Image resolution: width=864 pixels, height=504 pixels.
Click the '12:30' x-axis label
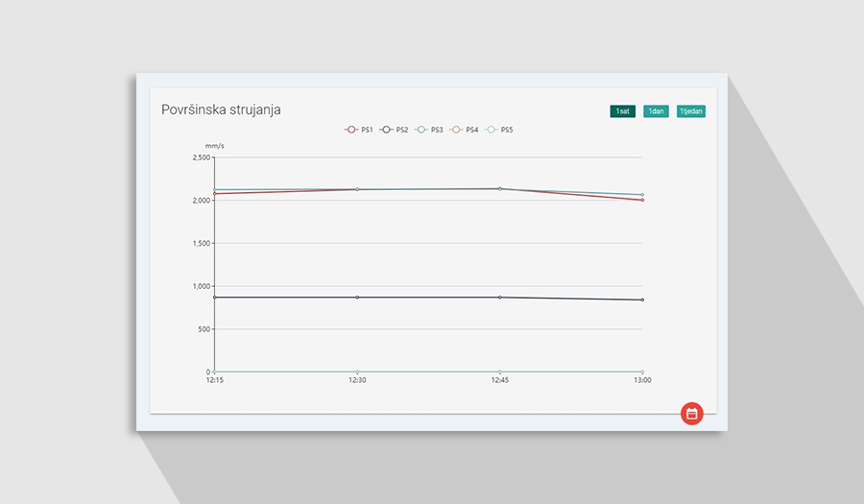point(357,380)
